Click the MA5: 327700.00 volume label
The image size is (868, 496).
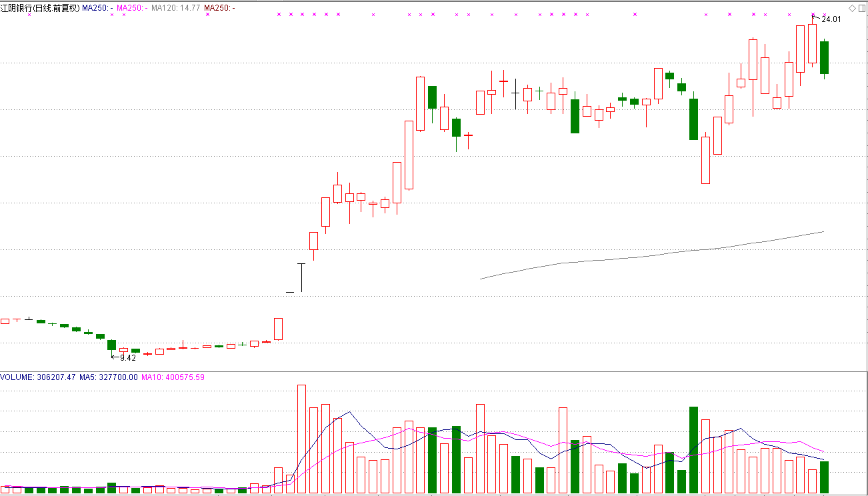(x=109, y=377)
